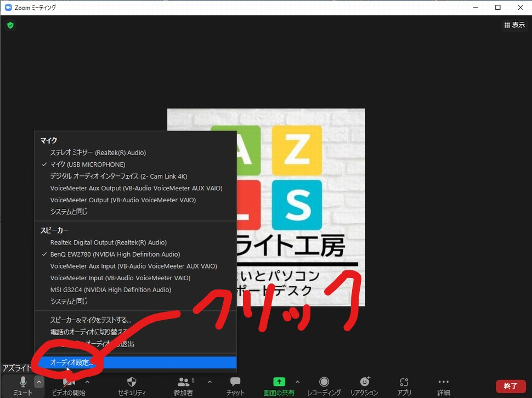532x398 pixels.
Task: Expand audio options arrow next to Mute
Action: [39, 382]
